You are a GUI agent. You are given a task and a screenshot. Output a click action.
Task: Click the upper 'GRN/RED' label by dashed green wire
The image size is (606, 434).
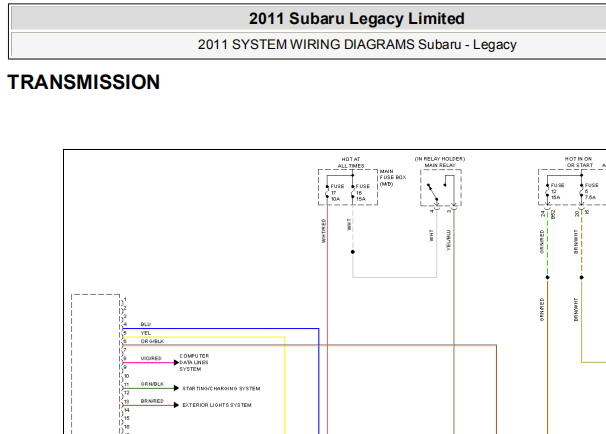[542, 242]
